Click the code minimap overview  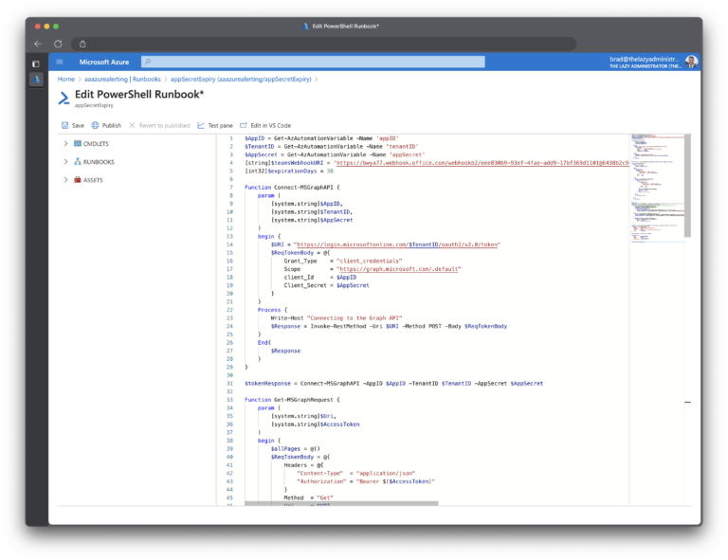click(x=657, y=188)
